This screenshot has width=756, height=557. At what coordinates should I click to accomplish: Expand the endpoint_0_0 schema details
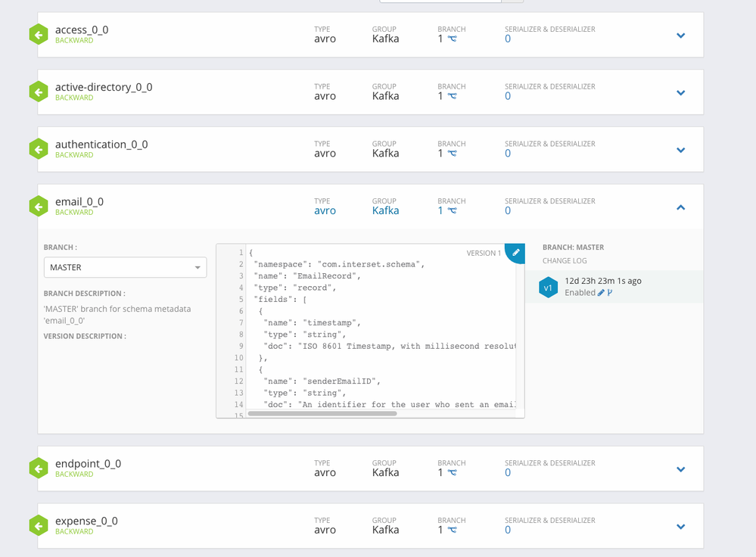click(681, 469)
